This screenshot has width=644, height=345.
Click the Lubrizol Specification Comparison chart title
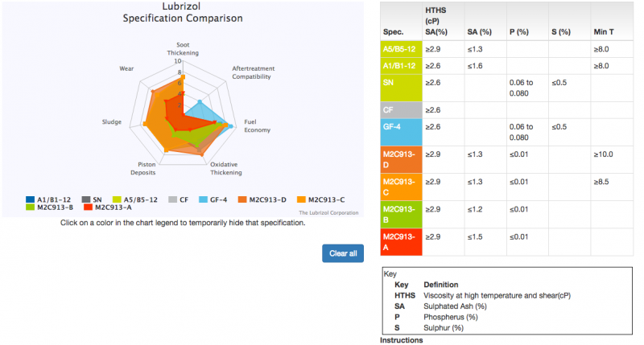[x=183, y=12]
